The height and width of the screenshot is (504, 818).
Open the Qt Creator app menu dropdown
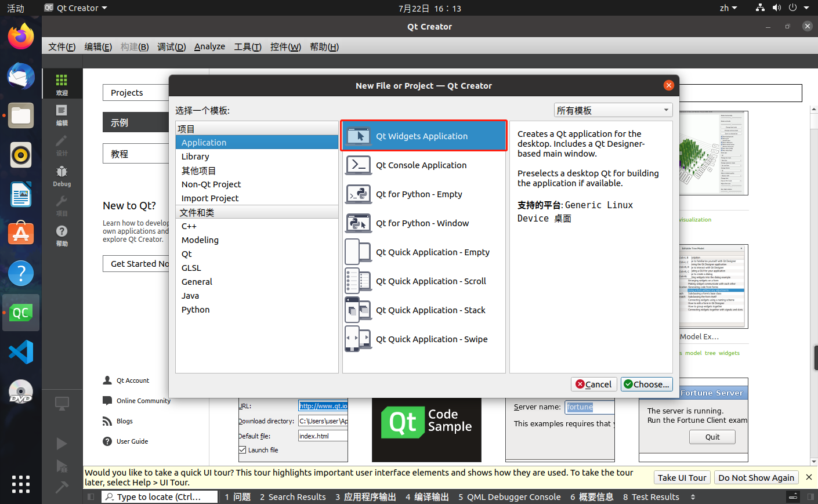pos(76,8)
